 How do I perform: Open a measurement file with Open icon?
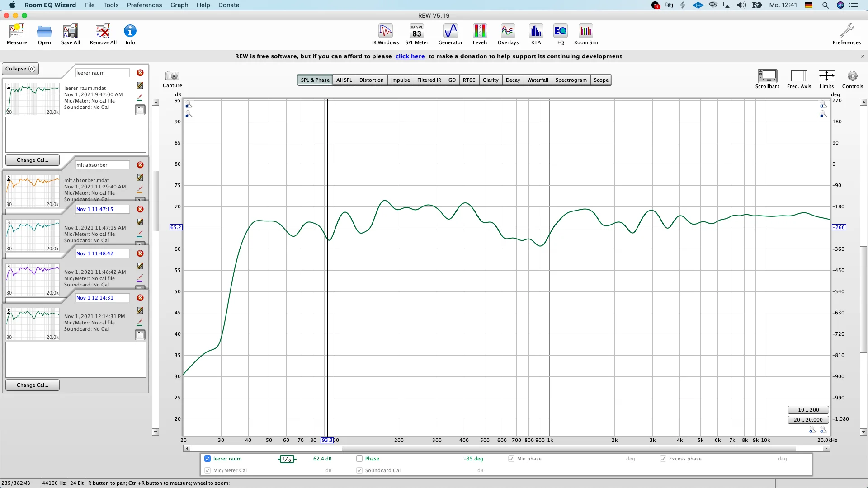point(44,34)
